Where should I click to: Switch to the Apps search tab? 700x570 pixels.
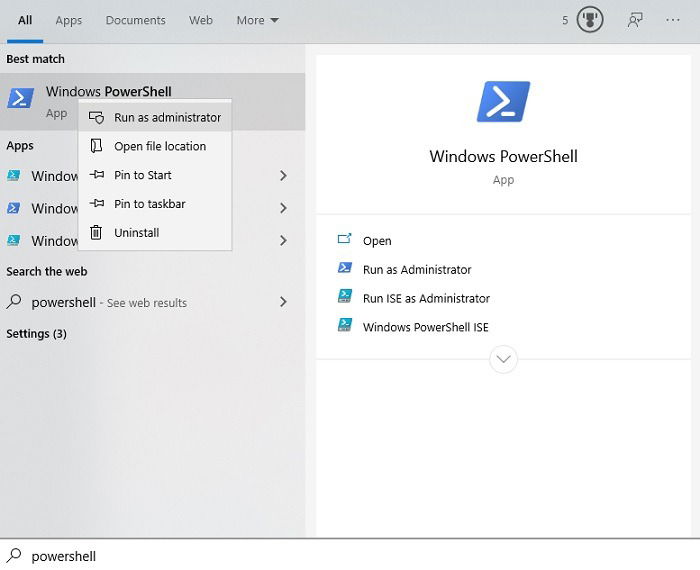(69, 20)
